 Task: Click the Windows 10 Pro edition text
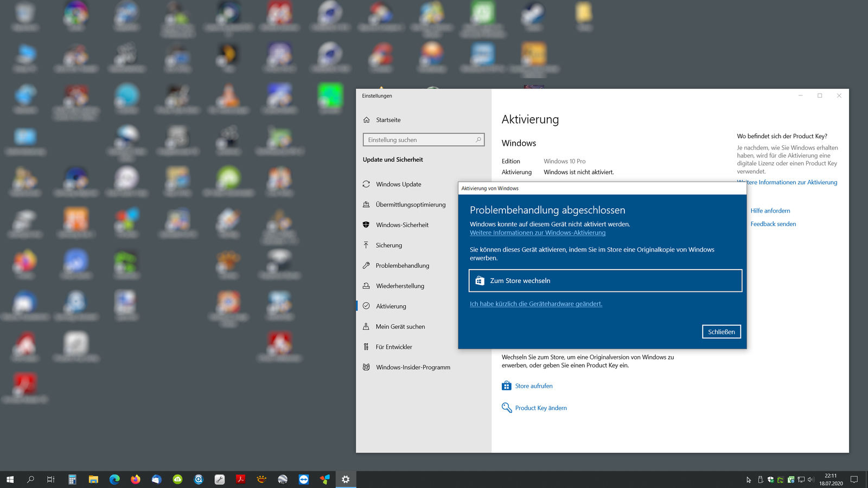tap(565, 162)
